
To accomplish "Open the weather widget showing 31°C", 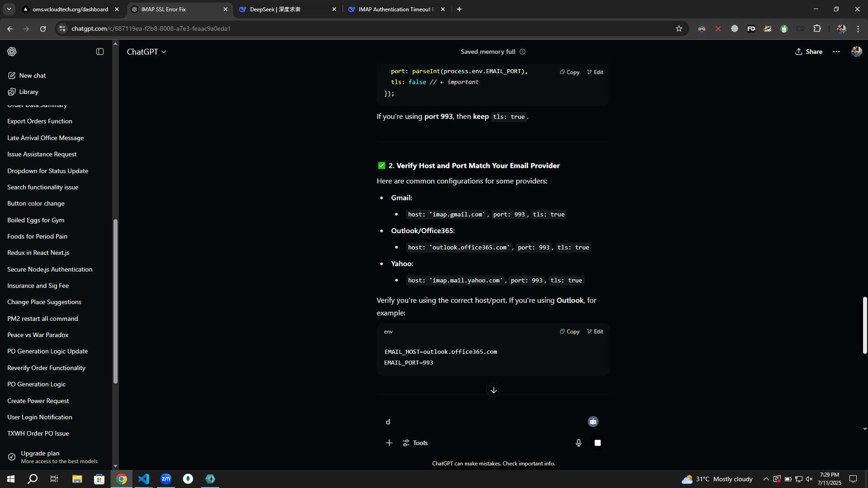I will click(717, 479).
